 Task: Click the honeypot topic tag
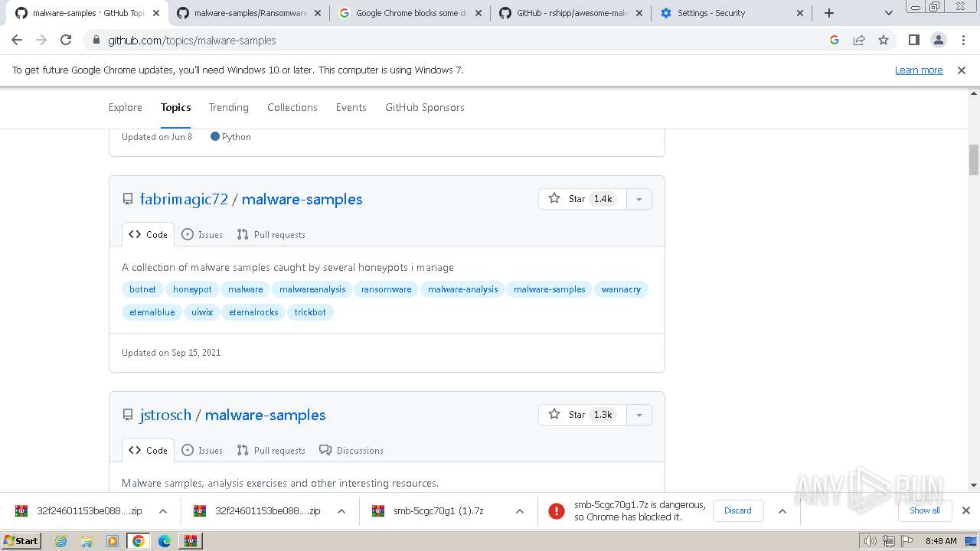tap(192, 289)
